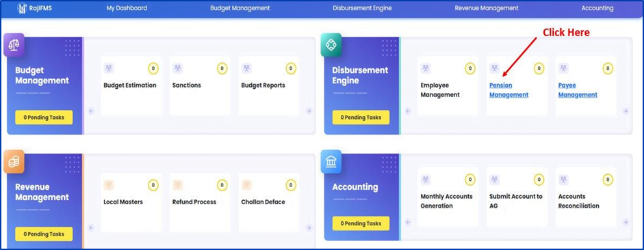Show previous cards in Budget Management carousel
The image size is (644, 250).
click(91, 111)
